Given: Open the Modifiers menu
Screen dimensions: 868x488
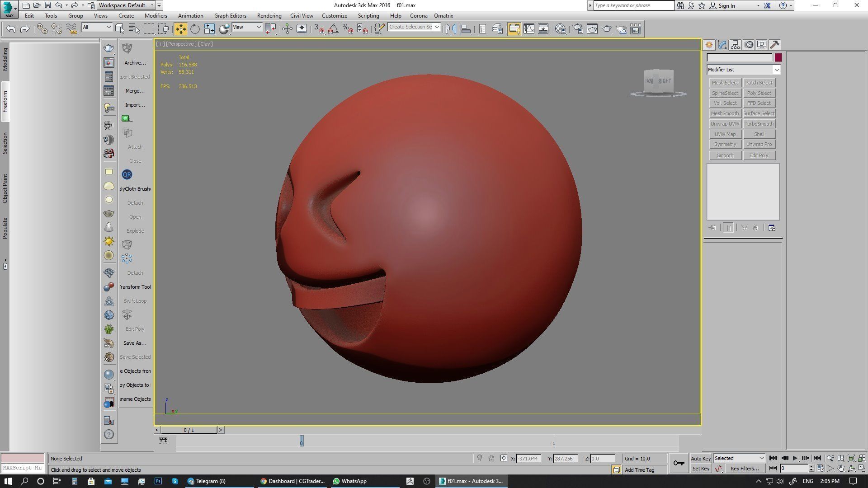Looking at the screenshot, I should coord(156,16).
